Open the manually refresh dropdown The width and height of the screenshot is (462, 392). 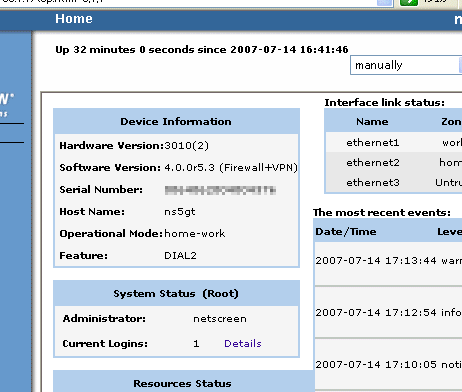(x=406, y=65)
